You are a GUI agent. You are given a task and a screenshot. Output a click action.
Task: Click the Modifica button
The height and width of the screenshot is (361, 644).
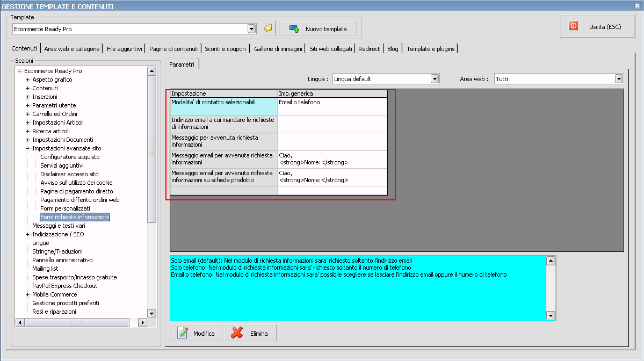[197, 333]
